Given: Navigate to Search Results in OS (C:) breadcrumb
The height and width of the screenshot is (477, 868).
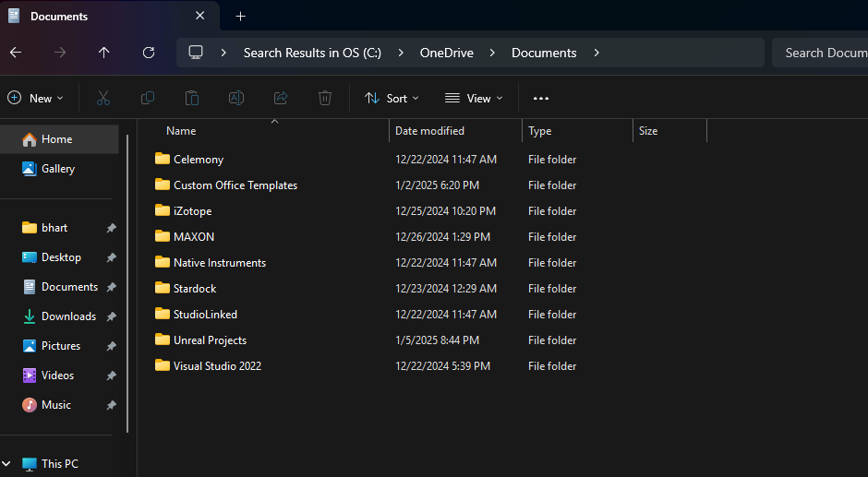Looking at the screenshot, I should [312, 53].
